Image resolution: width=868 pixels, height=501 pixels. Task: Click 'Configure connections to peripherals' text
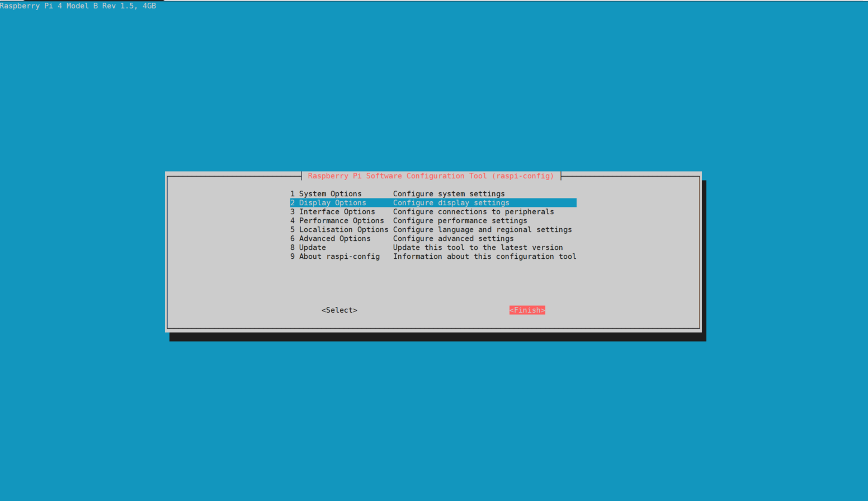[x=474, y=212]
